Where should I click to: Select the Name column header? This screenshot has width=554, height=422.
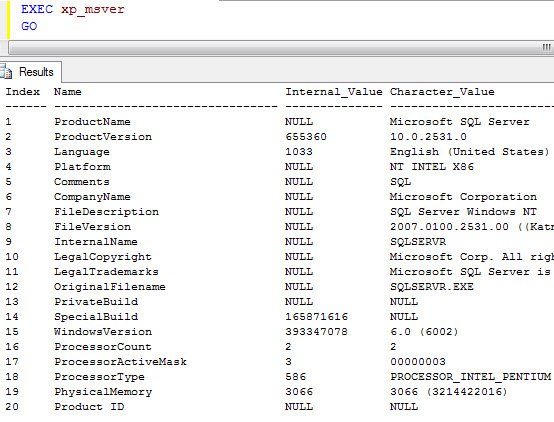pyautogui.click(x=67, y=92)
